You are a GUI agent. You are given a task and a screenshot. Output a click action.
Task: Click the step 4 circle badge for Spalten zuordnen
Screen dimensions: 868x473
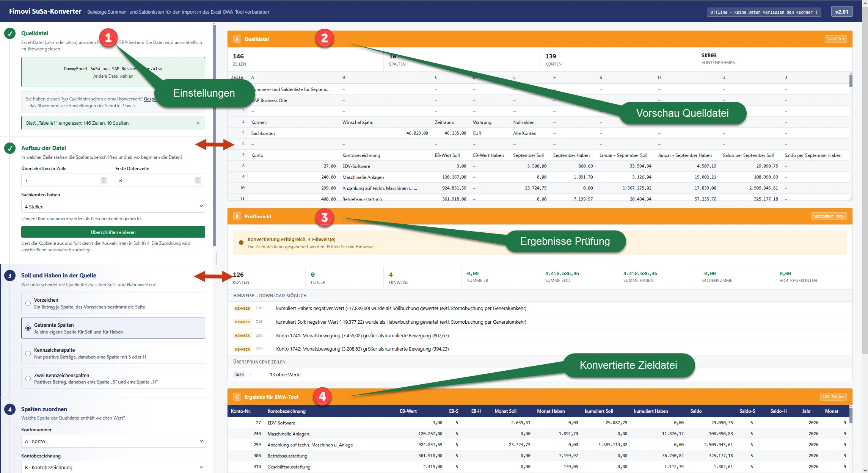[x=10, y=409]
